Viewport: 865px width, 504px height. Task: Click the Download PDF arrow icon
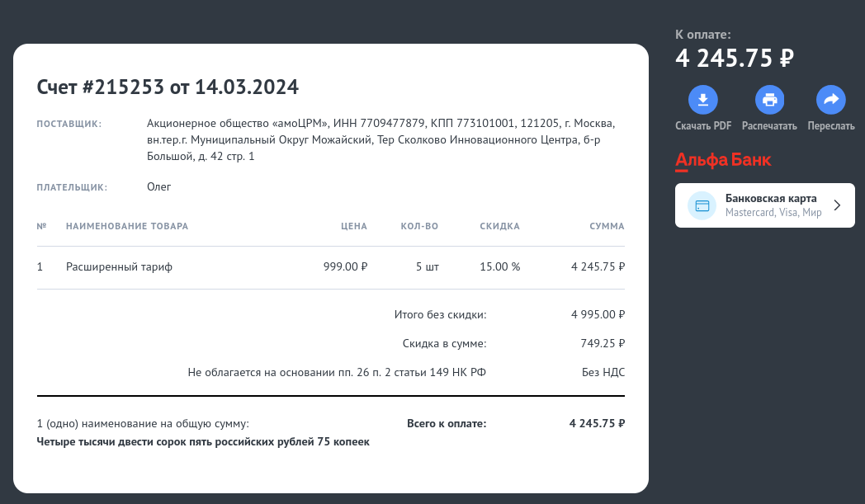pos(703,101)
